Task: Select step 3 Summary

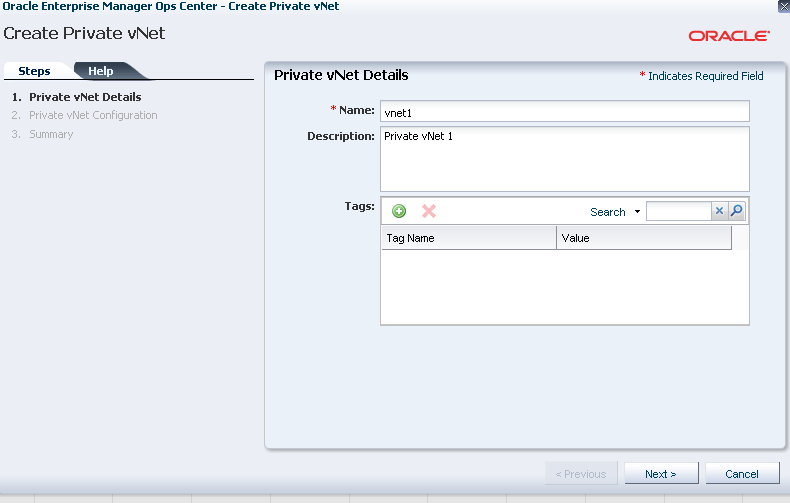Action: point(51,134)
